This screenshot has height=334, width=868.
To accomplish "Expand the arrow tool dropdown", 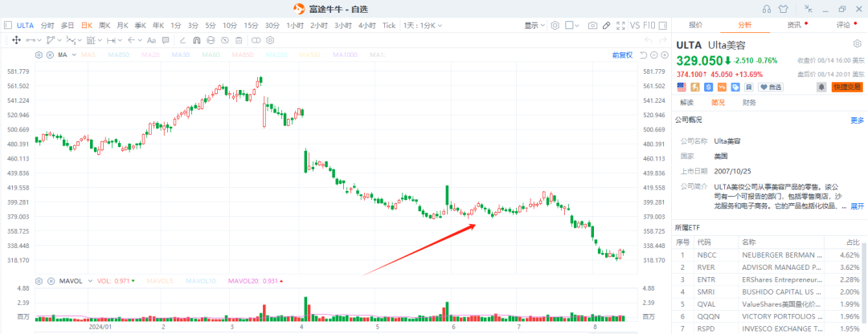I will pyautogui.click(x=140, y=40).
